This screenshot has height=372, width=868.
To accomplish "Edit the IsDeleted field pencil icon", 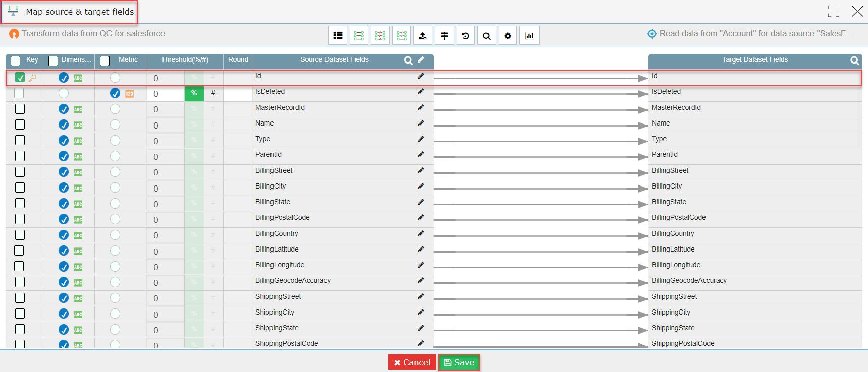I will (x=421, y=91).
